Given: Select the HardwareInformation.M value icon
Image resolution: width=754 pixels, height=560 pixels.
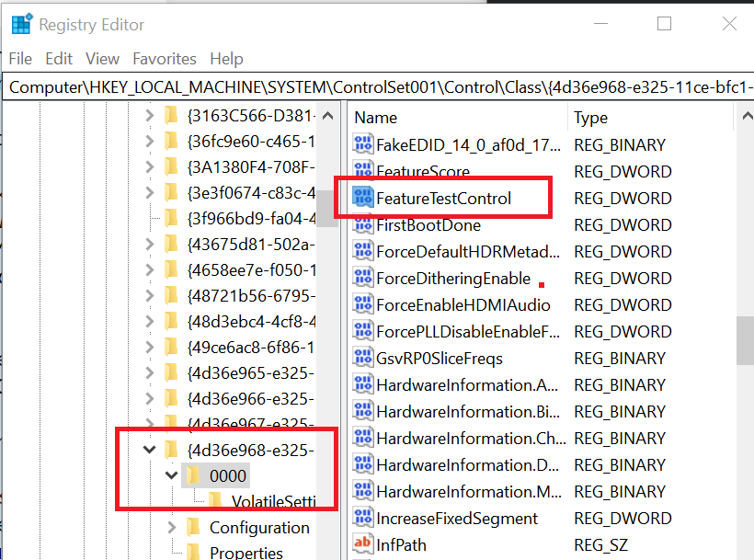Looking at the screenshot, I should coord(362,491).
